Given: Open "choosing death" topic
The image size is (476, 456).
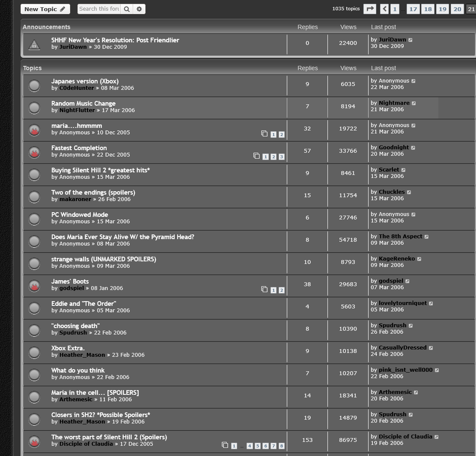Looking at the screenshot, I should point(75,326).
